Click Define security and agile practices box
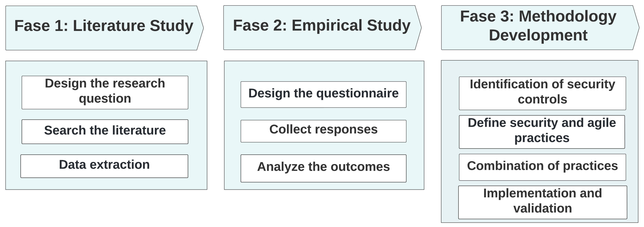 (x=542, y=132)
